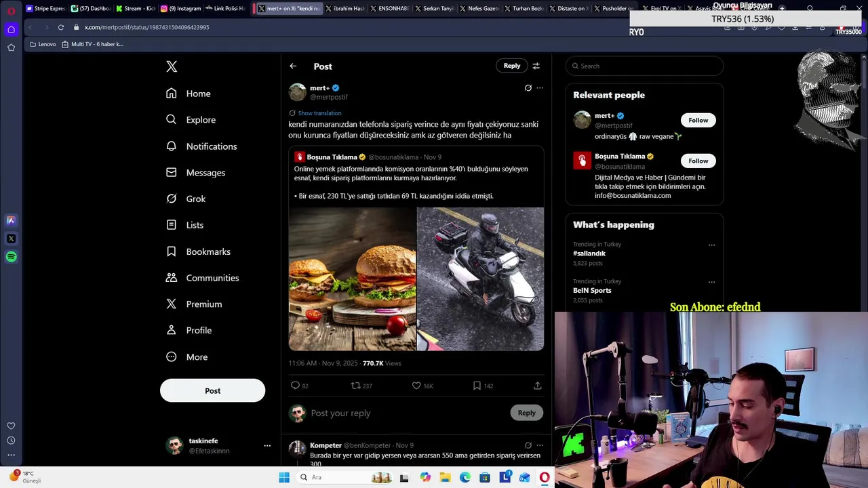Switch to the Instagram browser tab
868x488 pixels.
pos(180,9)
